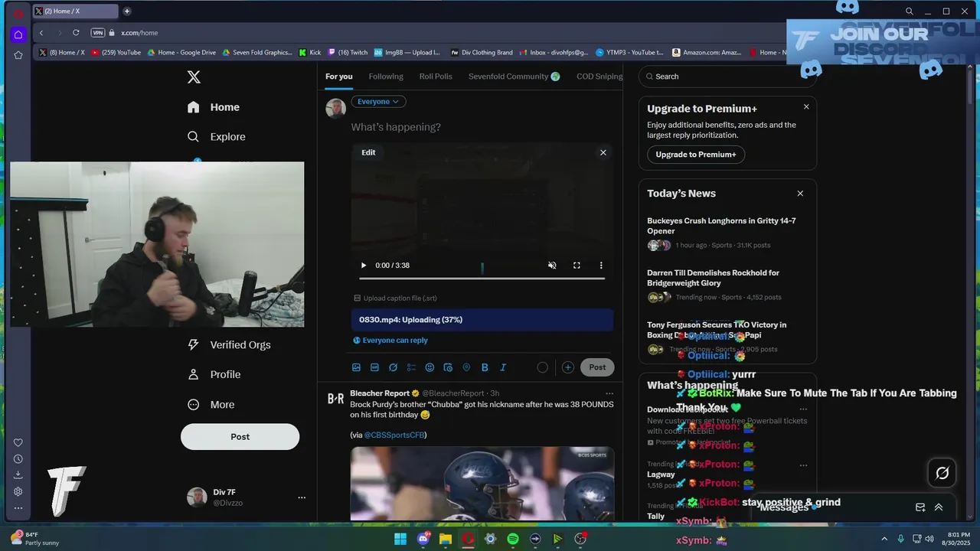Click the video seek bar

pos(482,279)
